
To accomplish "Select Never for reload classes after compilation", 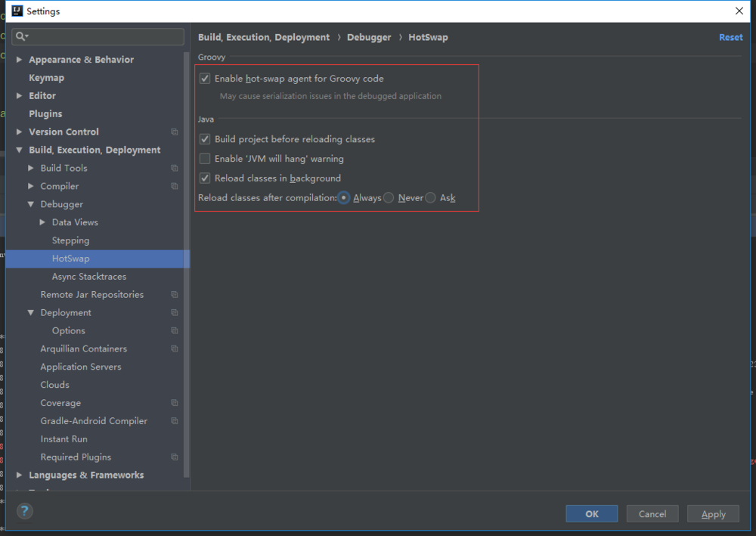I will click(x=389, y=198).
